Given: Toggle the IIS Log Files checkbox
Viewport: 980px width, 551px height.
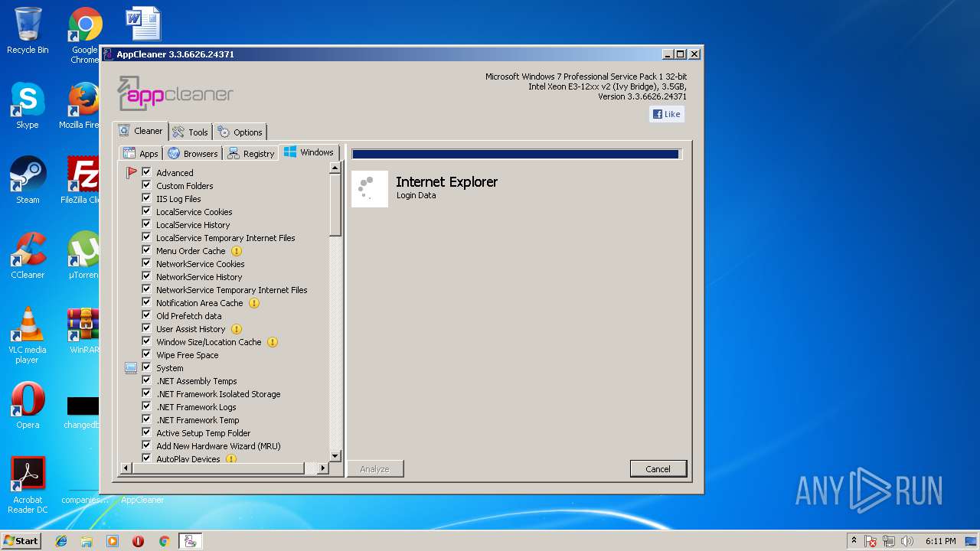Looking at the screenshot, I should [x=146, y=198].
